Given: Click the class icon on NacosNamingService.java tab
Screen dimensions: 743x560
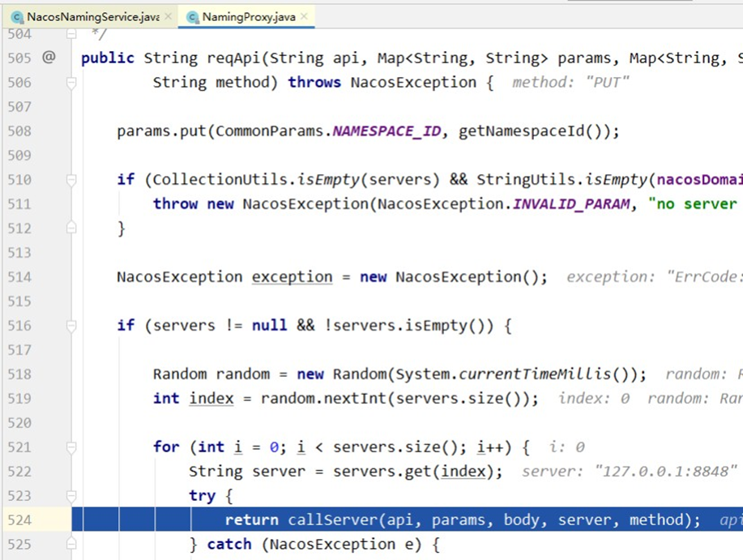Looking at the screenshot, I should pos(17,18).
